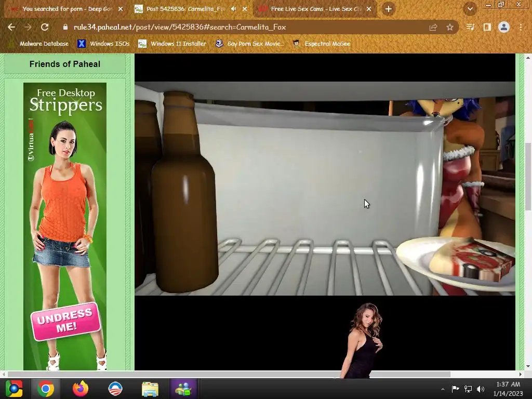532x399 pixels.
Task: Click the vertical scrollbar up arrow
Action: coord(528,57)
